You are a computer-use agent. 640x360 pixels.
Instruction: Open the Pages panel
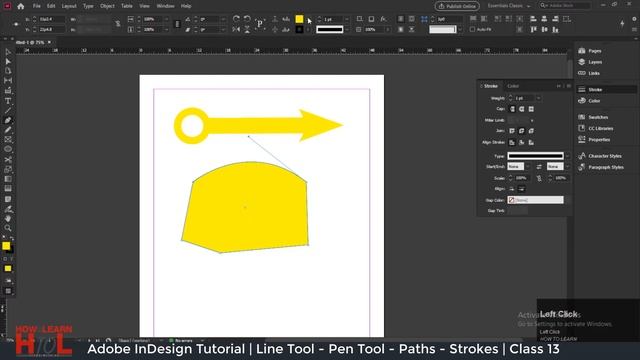(590, 51)
